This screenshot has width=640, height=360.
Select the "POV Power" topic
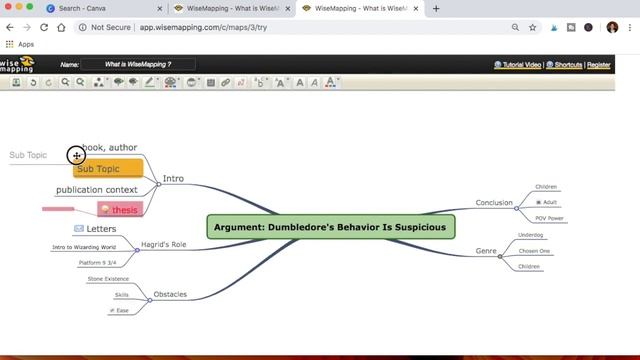point(549,218)
